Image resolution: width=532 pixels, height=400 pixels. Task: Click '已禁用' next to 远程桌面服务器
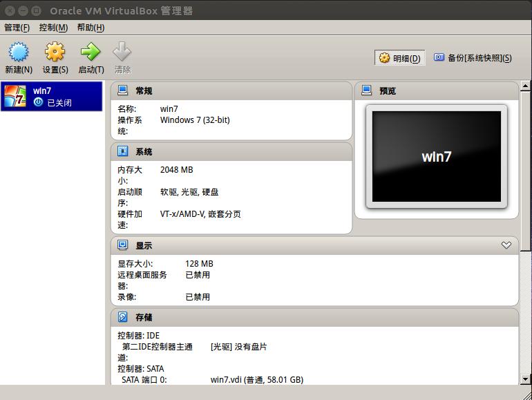198,275
